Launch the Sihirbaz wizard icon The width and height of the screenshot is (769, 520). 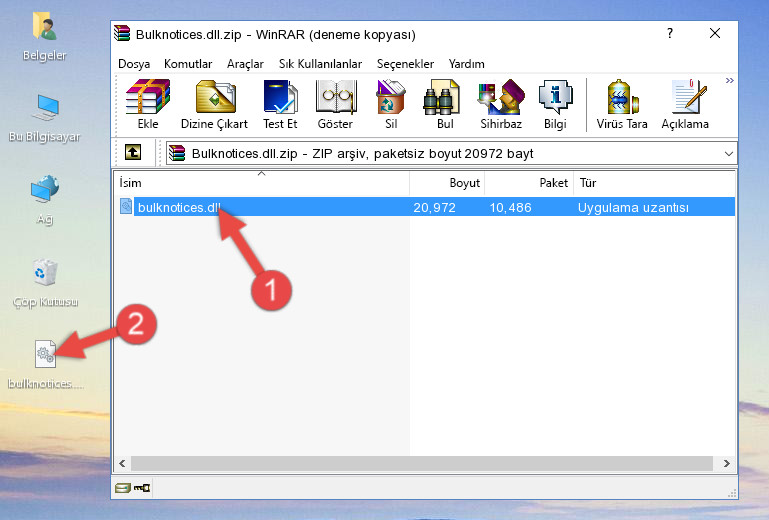(x=501, y=104)
